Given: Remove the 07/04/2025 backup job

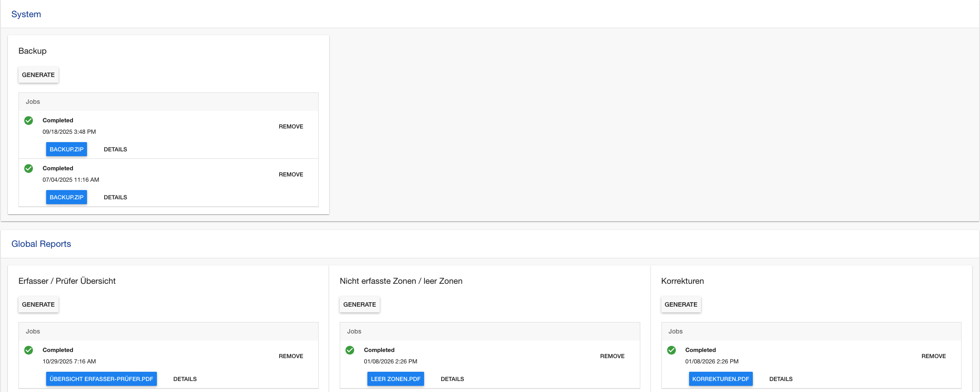Looking at the screenshot, I should tap(291, 174).
